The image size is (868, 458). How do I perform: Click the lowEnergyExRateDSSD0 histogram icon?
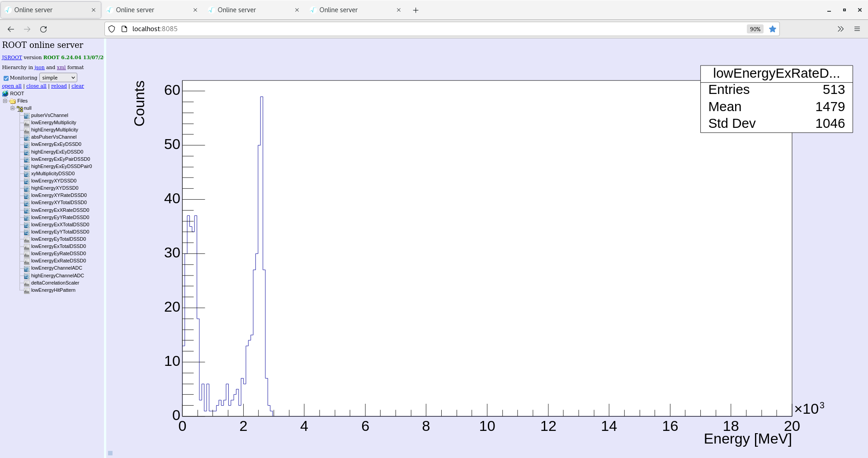click(27, 261)
